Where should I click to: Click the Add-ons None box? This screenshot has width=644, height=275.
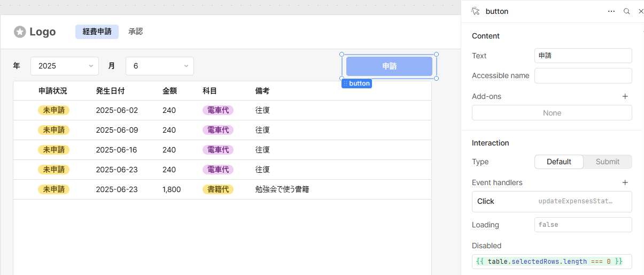[552, 113]
